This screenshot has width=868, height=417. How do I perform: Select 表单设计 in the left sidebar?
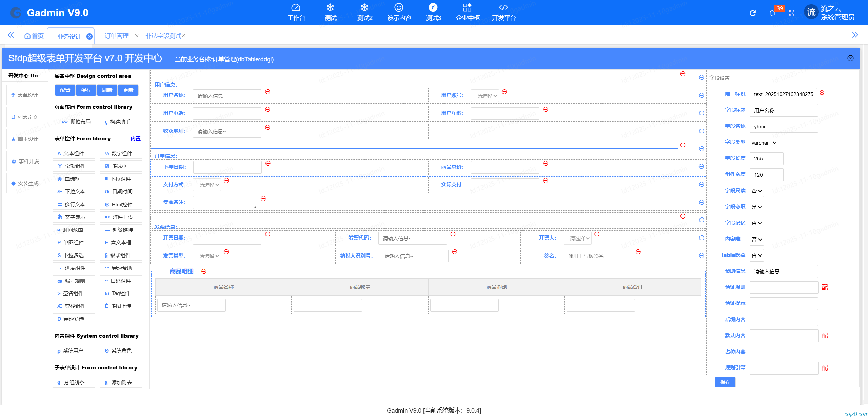tap(24, 95)
